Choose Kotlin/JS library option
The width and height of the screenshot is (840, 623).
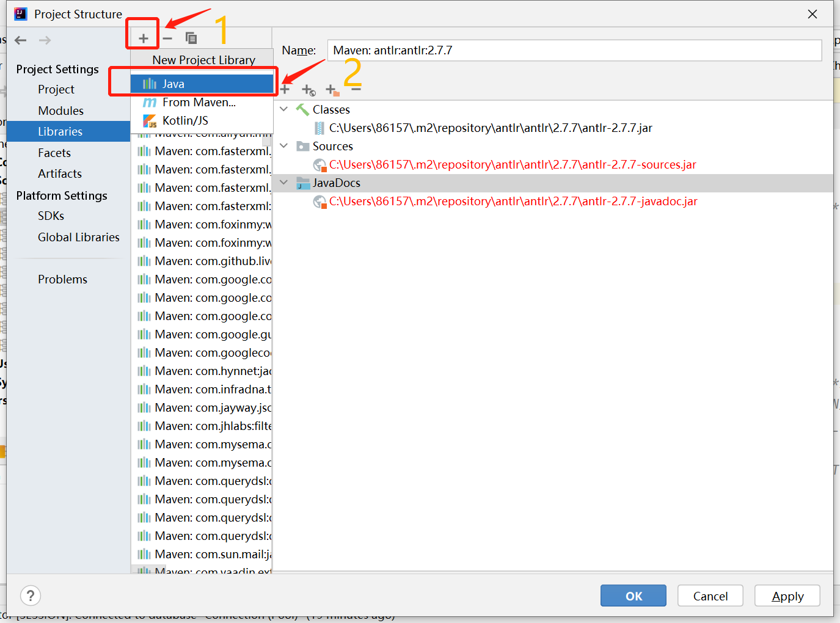pyautogui.click(x=202, y=120)
